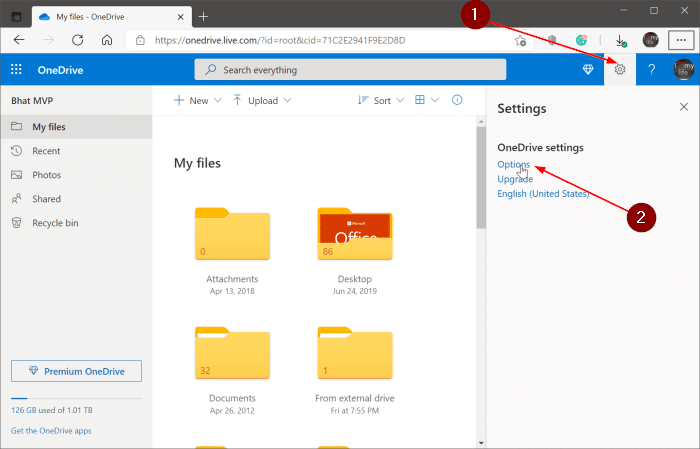Open the Sort dropdown

point(381,100)
